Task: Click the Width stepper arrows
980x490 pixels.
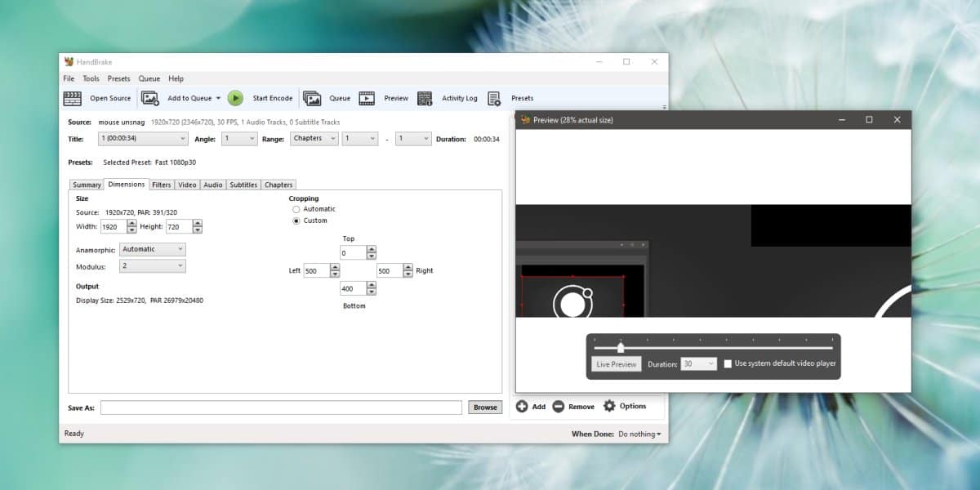Action: point(131,227)
